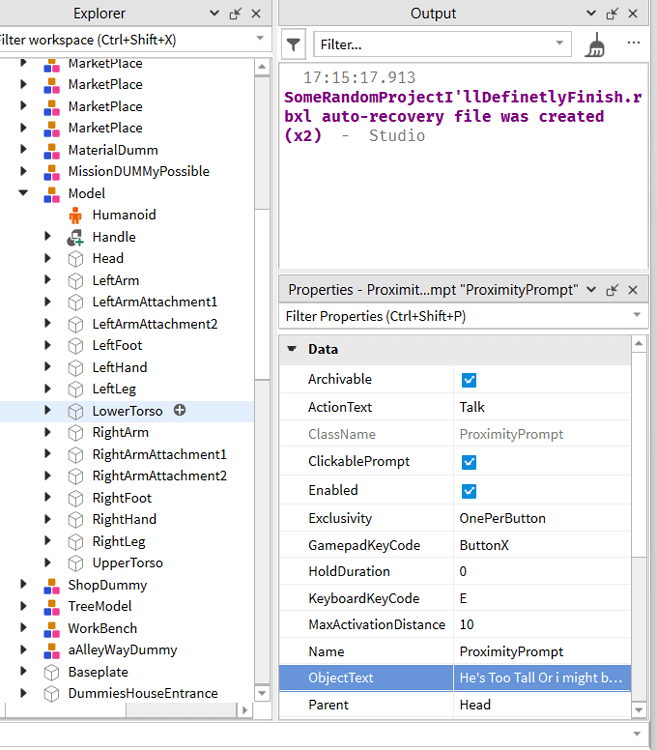Image resolution: width=657 pixels, height=750 pixels.
Task: Expand the Head tree node
Action: click(x=47, y=258)
